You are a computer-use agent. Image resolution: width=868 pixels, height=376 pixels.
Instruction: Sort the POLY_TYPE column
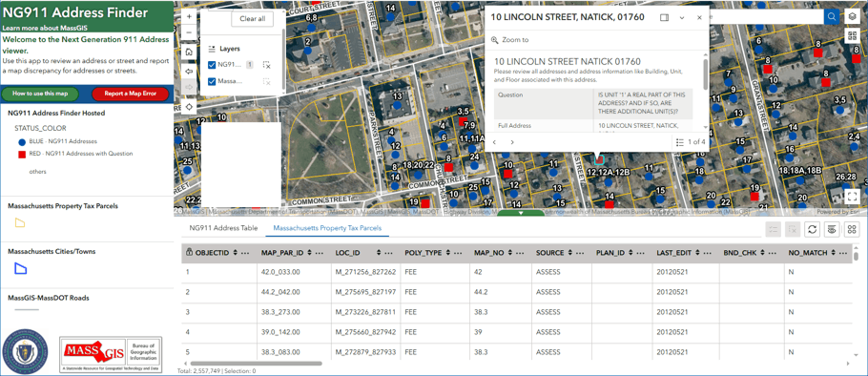click(x=447, y=253)
